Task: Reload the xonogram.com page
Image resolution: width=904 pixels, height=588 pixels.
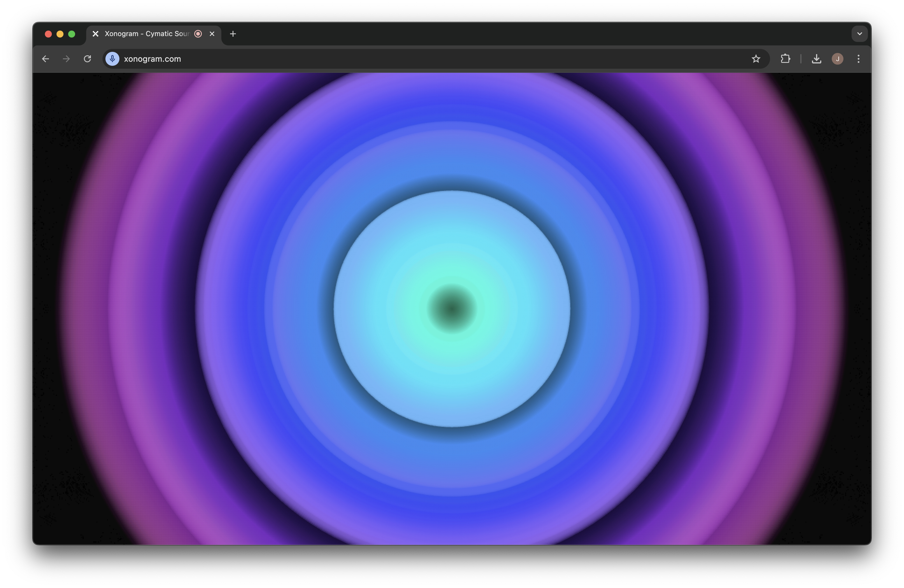Action: 87,59
